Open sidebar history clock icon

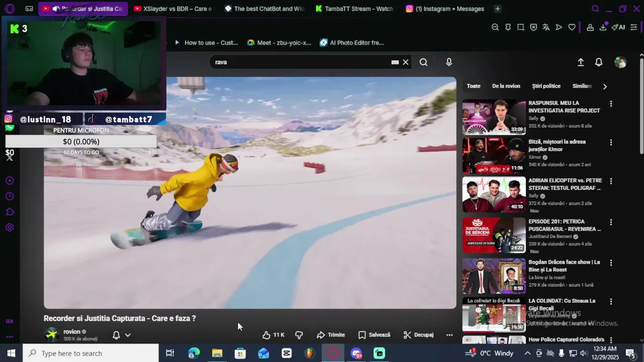click(x=10, y=196)
